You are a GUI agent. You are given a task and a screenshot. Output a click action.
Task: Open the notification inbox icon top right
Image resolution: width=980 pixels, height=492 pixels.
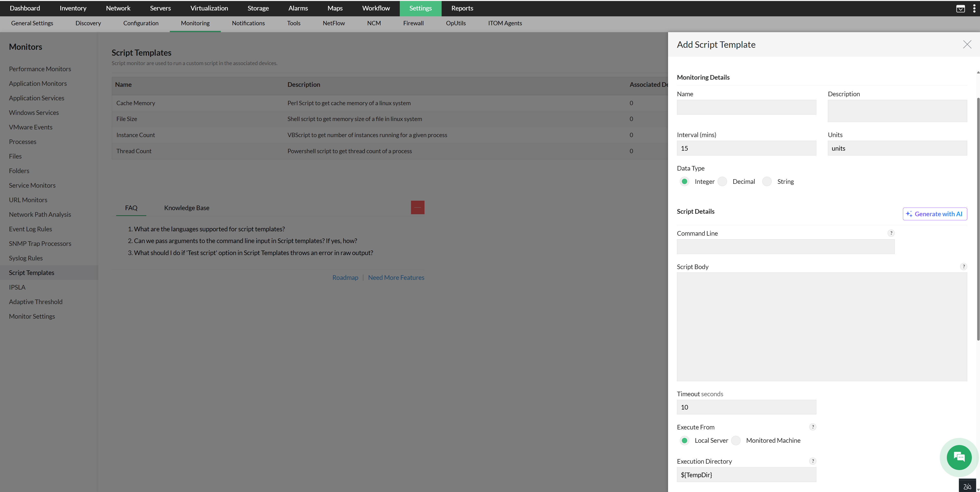click(960, 8)
